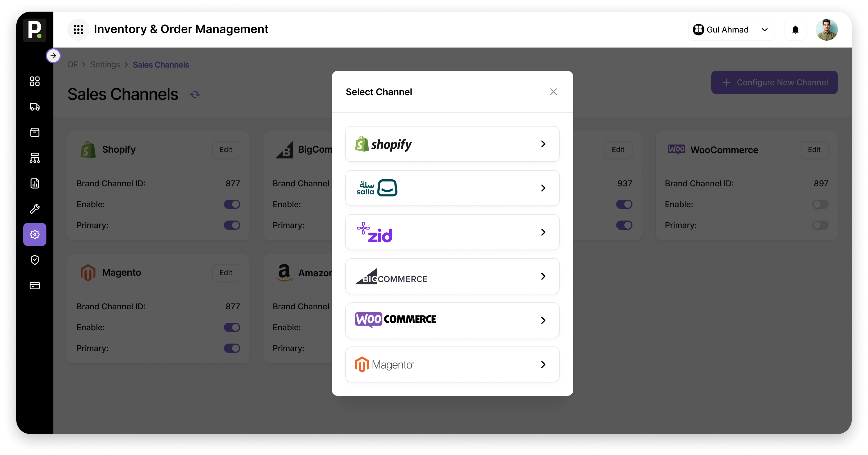Toggle WooCommerce Enable switch
This screenshot has width=868, height=455.
(820, 204)
